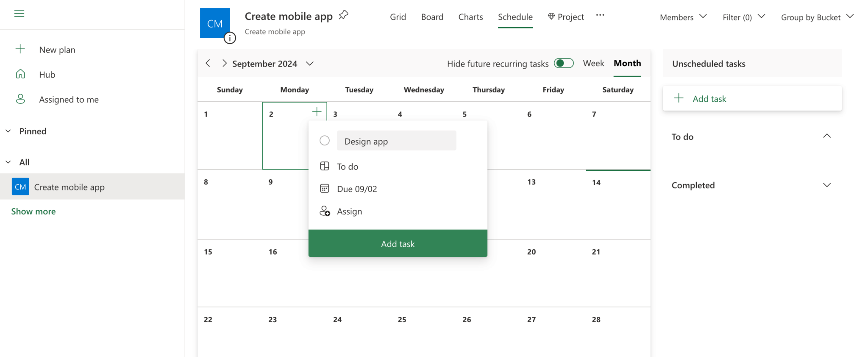Collapse the To do unscheduled group
This screenshot has width=868, height=357.
click(x=827, y=136)
